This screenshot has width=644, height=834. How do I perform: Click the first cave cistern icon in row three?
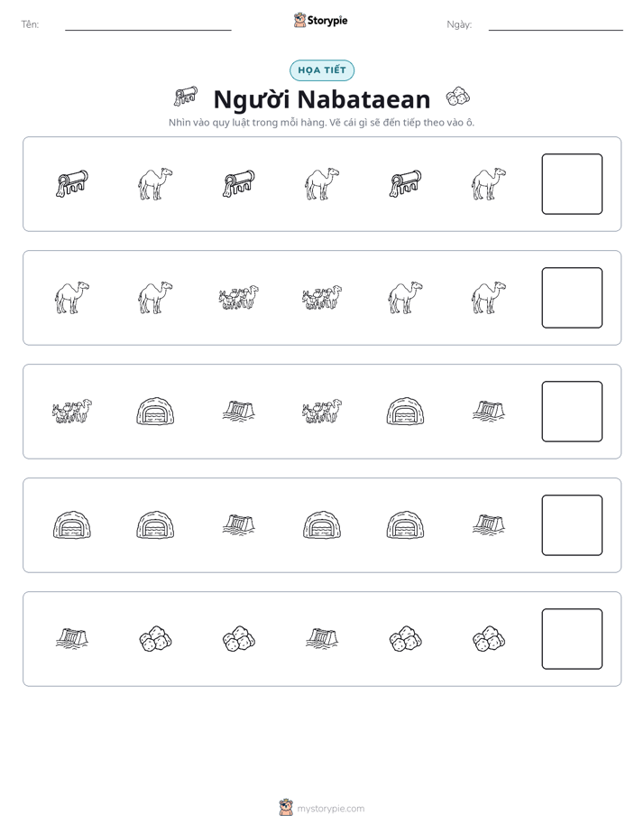(156, 412)
